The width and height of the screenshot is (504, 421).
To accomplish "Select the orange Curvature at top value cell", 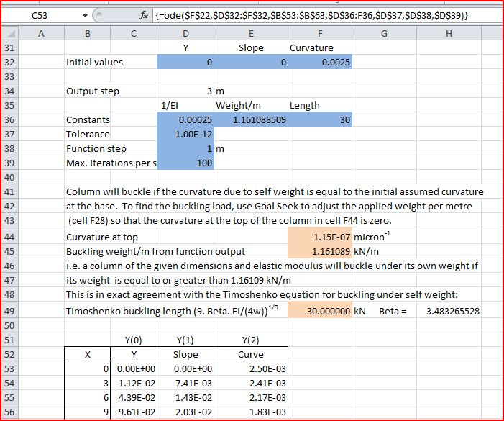I will pos(319,237).
